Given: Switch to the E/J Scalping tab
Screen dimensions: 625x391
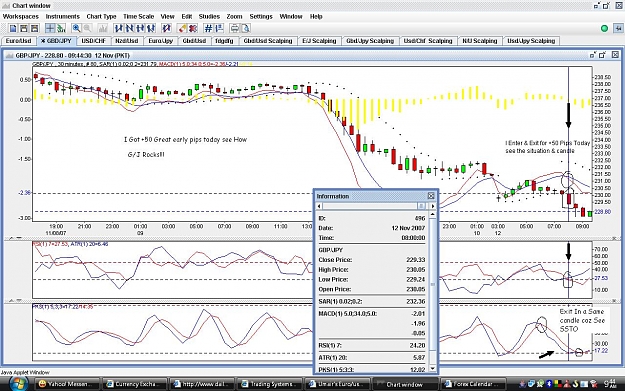Looking at the screenshot, I should [319, 41].
